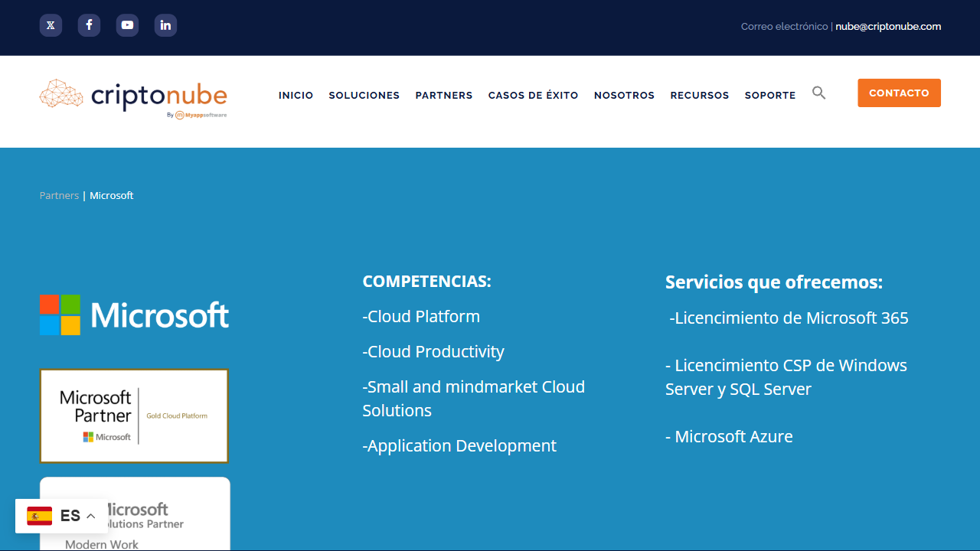Image resolution: width=980 pixels, height=551 pixels.
Task: Click the nube@criptonube.com email link
Action: 888,26
